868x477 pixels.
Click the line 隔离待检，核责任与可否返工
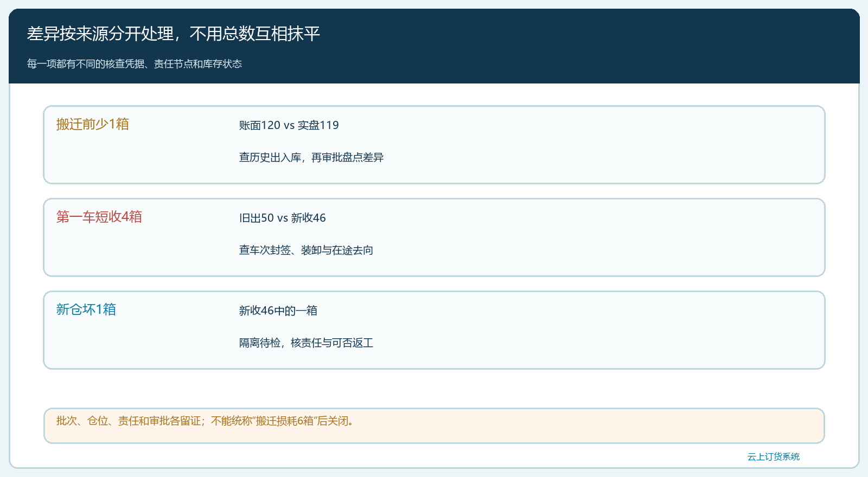click(307, 343)
